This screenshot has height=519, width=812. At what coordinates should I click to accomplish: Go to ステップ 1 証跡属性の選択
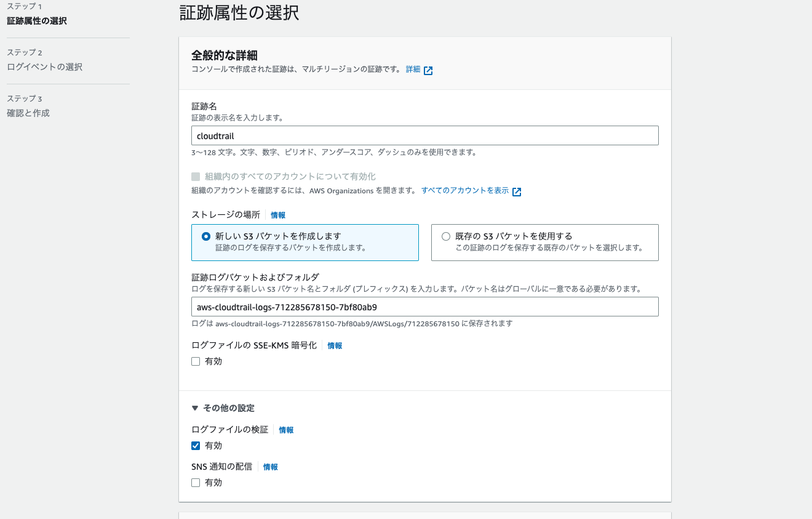[37, 20]
